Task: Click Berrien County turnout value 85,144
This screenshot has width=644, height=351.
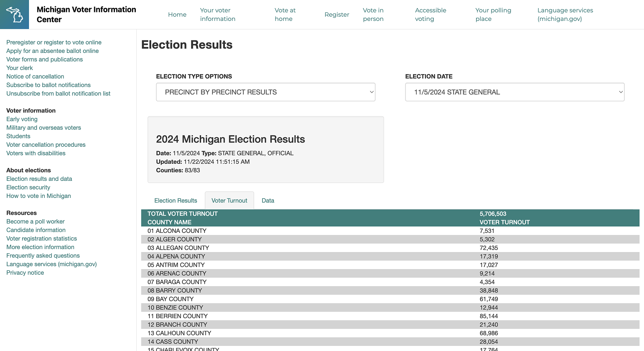Action: pyautogui.click(x=489, y=316)
